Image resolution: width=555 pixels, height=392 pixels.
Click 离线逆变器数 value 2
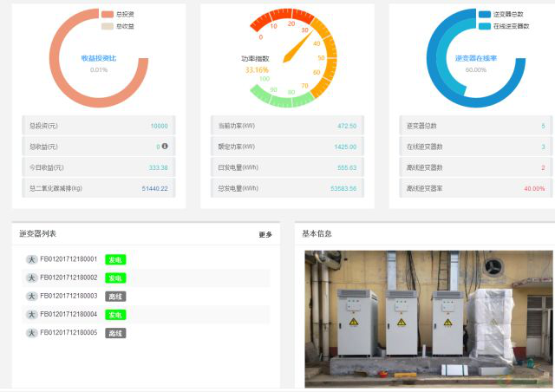point(544,167)
